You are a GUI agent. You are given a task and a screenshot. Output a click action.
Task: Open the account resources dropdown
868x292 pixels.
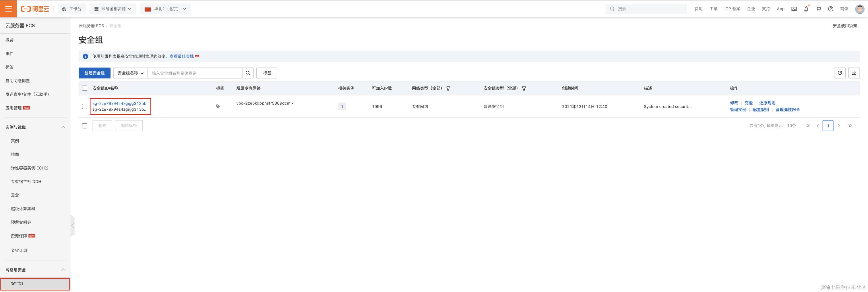113,9
